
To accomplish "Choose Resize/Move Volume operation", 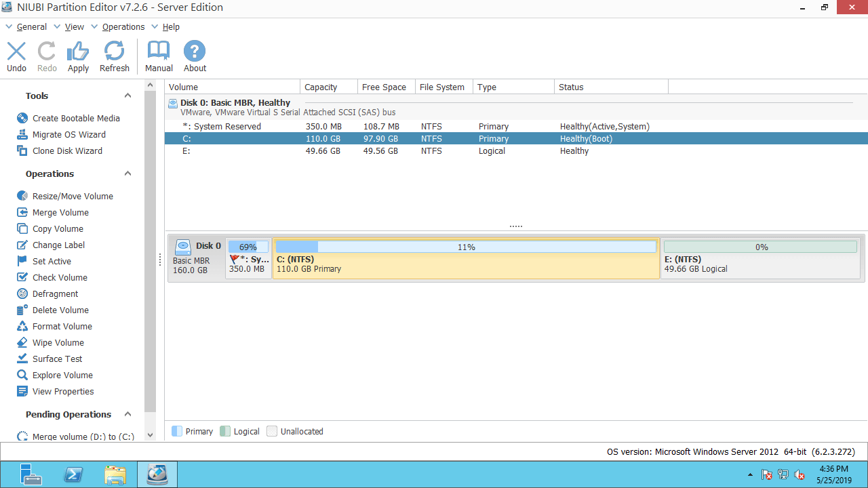I will pos(73,196).
